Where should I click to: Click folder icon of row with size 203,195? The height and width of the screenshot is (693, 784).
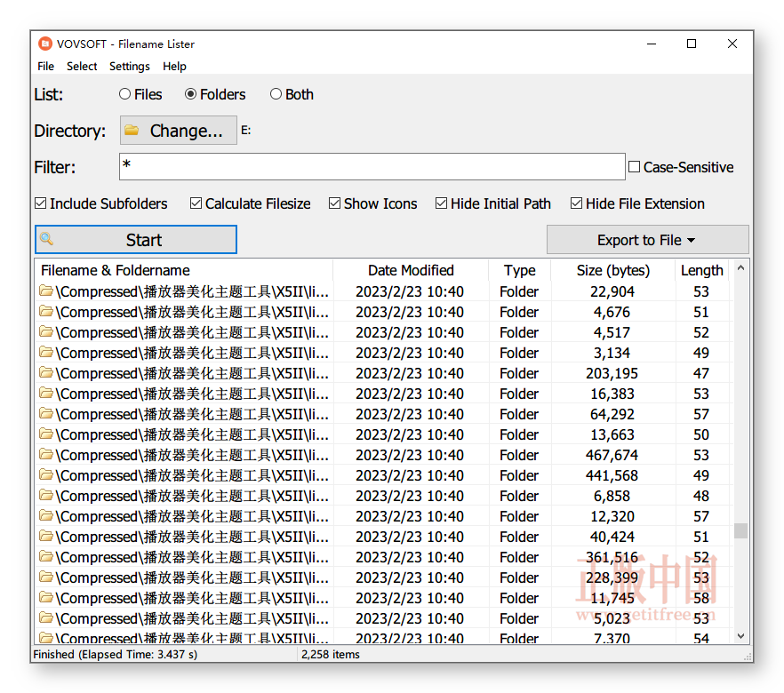(x=46, y=372)
